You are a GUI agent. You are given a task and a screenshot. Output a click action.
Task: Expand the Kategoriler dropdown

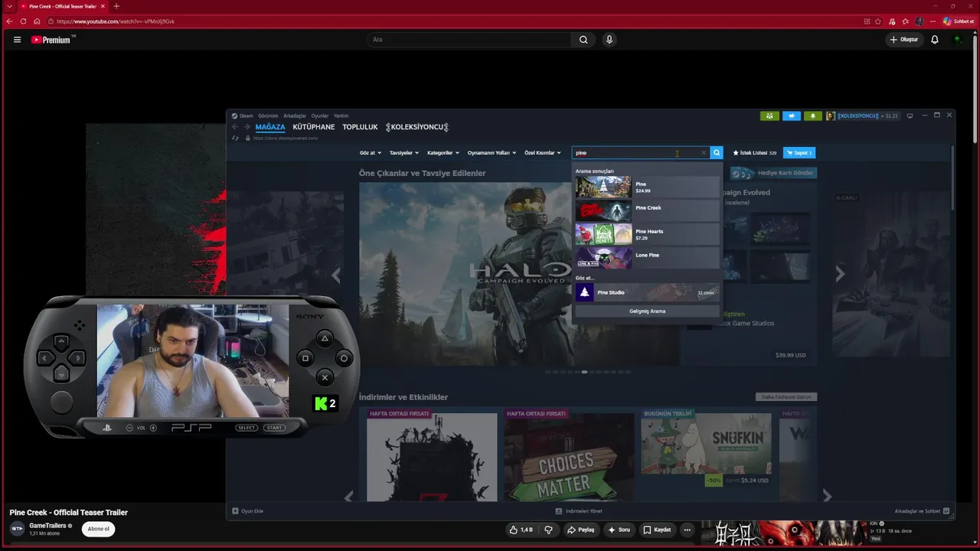point(443,153)
